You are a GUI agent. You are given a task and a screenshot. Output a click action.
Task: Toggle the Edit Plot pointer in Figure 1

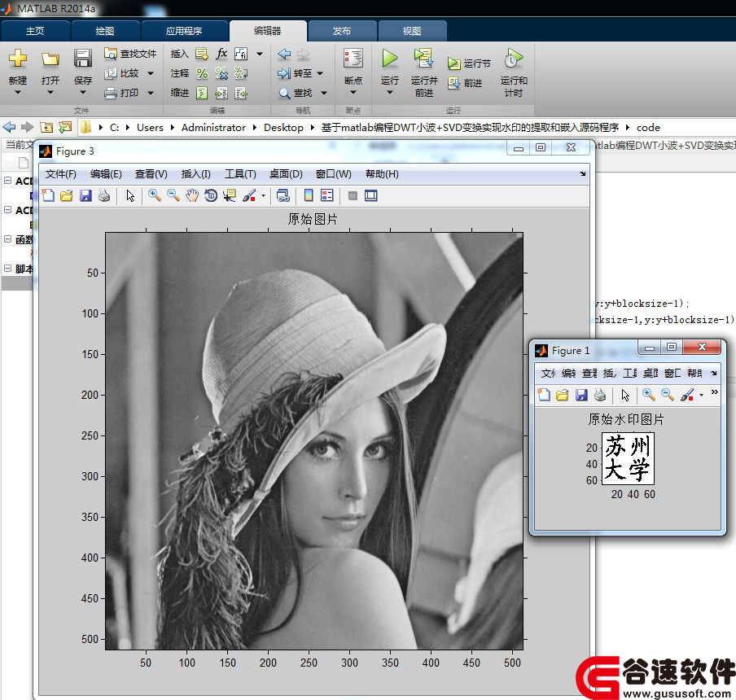click(x=625, y=395)
